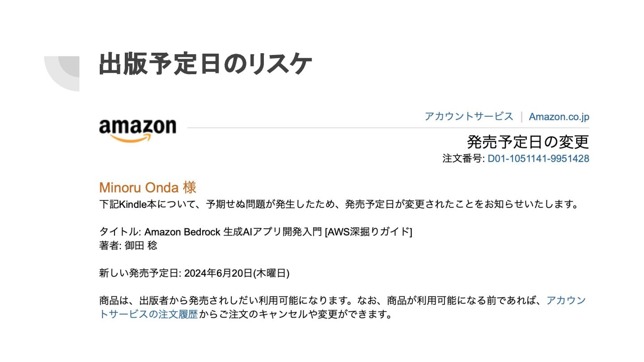Click the Amazon logo
Image resolution: width=644 pixels, height=362 pixels.
point(138,130)
